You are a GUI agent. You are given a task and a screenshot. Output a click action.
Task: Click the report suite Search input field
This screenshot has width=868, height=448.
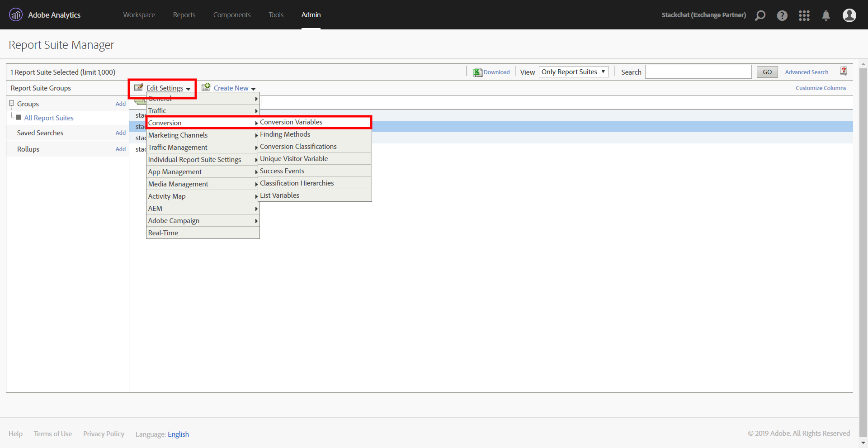click(x=698, y=72)
